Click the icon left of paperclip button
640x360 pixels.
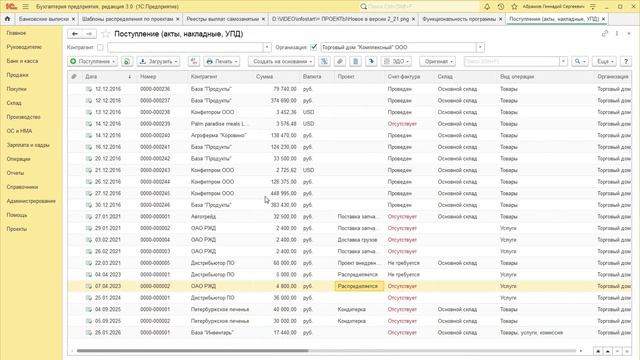coord(324,61)
